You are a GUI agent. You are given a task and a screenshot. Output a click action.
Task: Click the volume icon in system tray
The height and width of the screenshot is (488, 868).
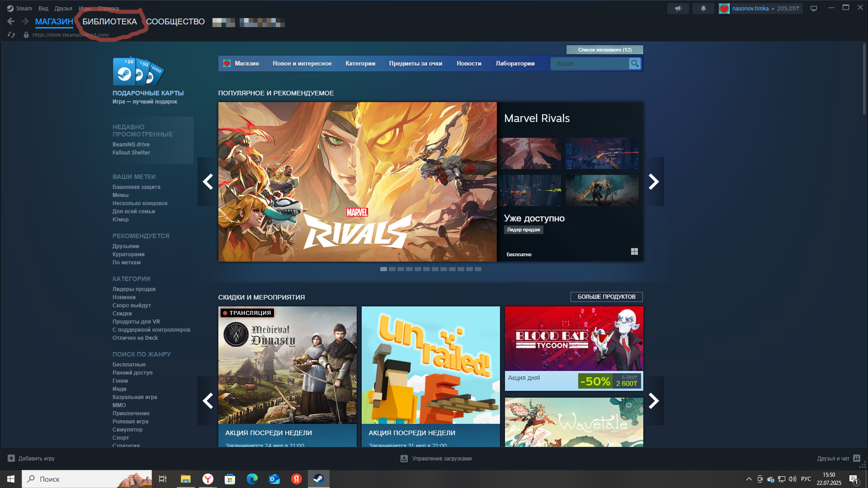(x=793, y=479)
